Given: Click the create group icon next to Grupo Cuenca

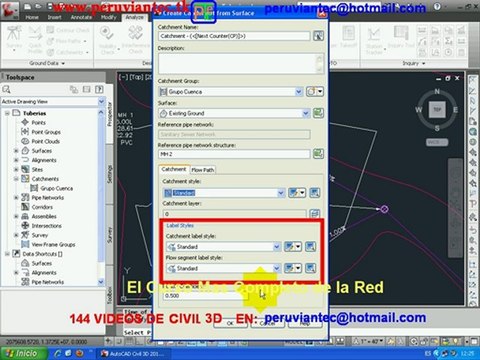Looking at the screenshot, I should coord(315,92).
